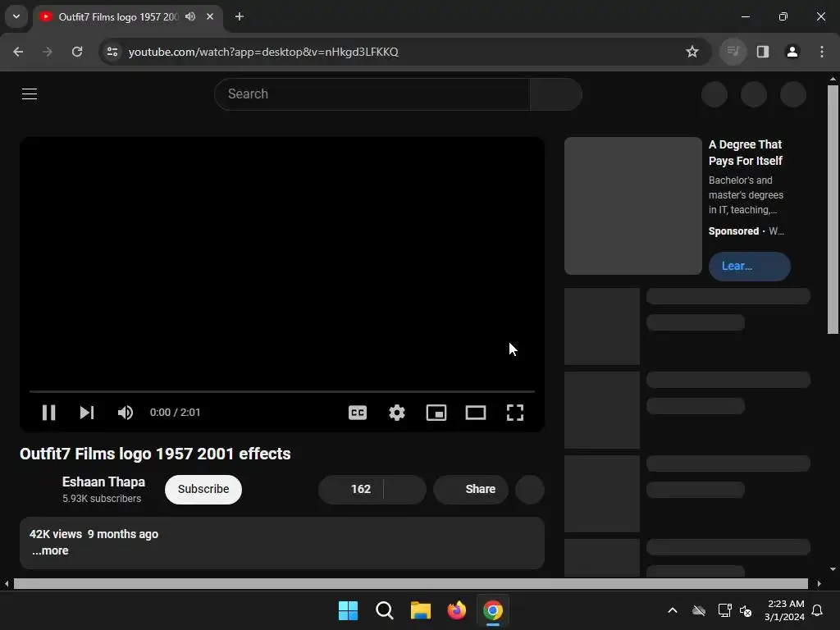840x630 pixels.
Task: Like the video showing 162
Action: (x=351, y=489)
